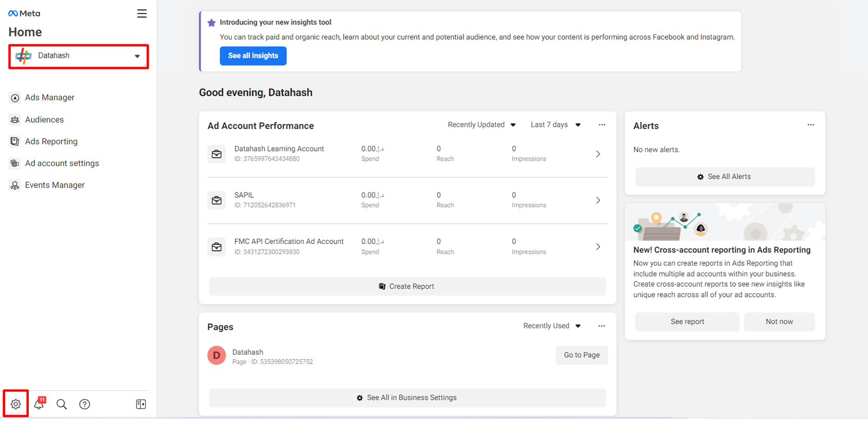Expand FMC API Certification Ad Account chevron
Image resolution: width=868 pixels, height=421 pixels.
click(x=598, y=247)
